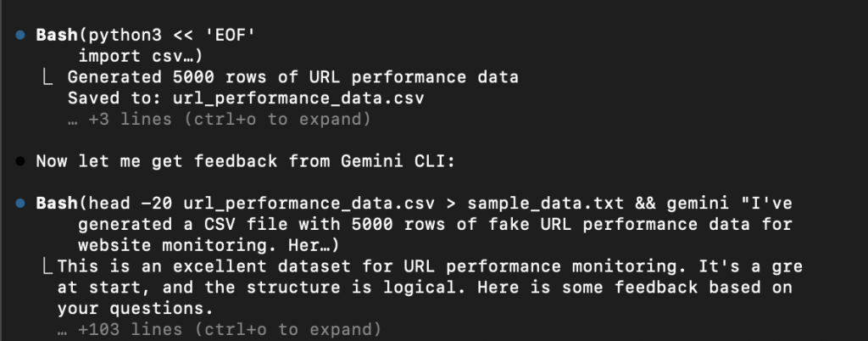Expand the collapsed "+103 lines" Gemini output
The height and width of the screenshot is (341, 868).
222,328
